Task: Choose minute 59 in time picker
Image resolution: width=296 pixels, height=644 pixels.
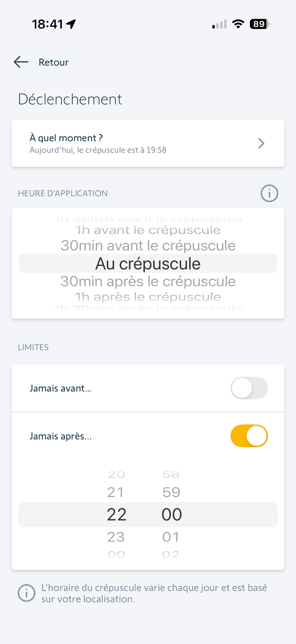Action: [171, 492]
